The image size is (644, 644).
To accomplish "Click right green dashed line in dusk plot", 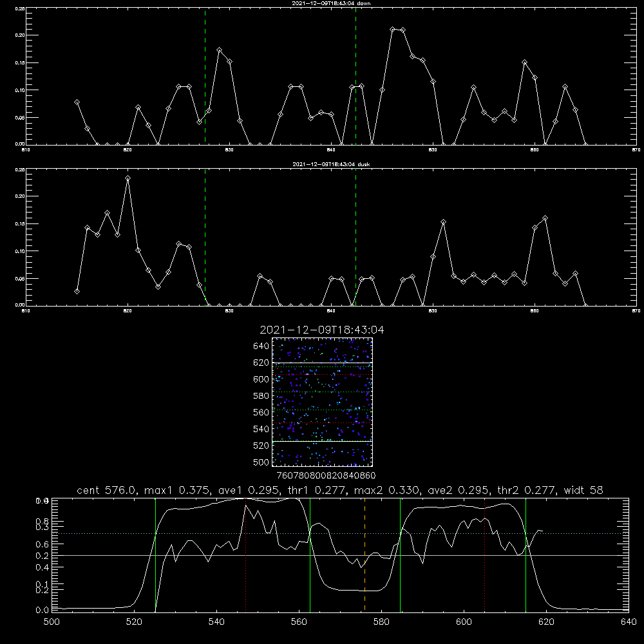I will 355,237.
